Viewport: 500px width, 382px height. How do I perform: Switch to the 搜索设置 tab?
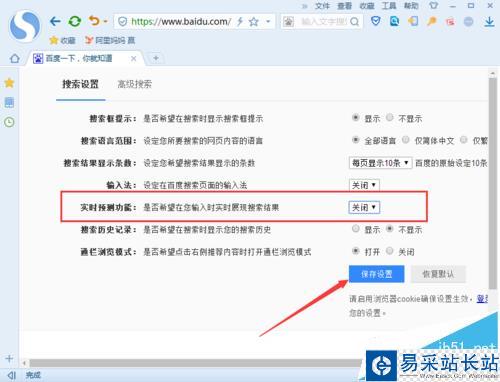click(x=80, y=84)
